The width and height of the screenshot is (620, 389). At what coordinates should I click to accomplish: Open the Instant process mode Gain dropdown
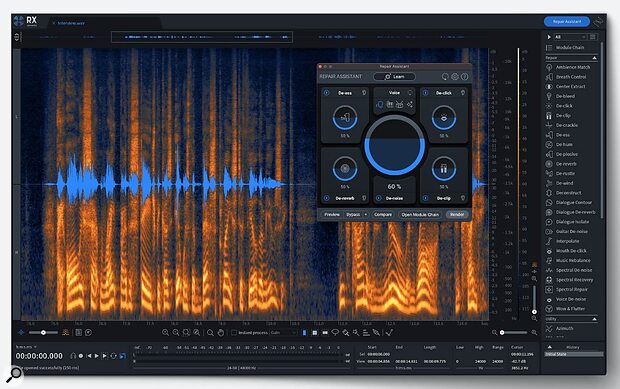click(x=283, y=332)
